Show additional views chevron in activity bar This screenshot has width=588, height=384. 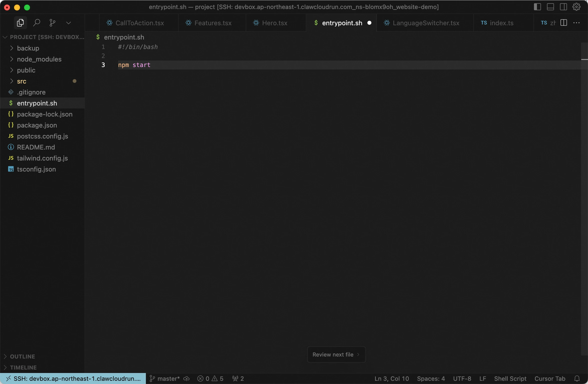68,23
